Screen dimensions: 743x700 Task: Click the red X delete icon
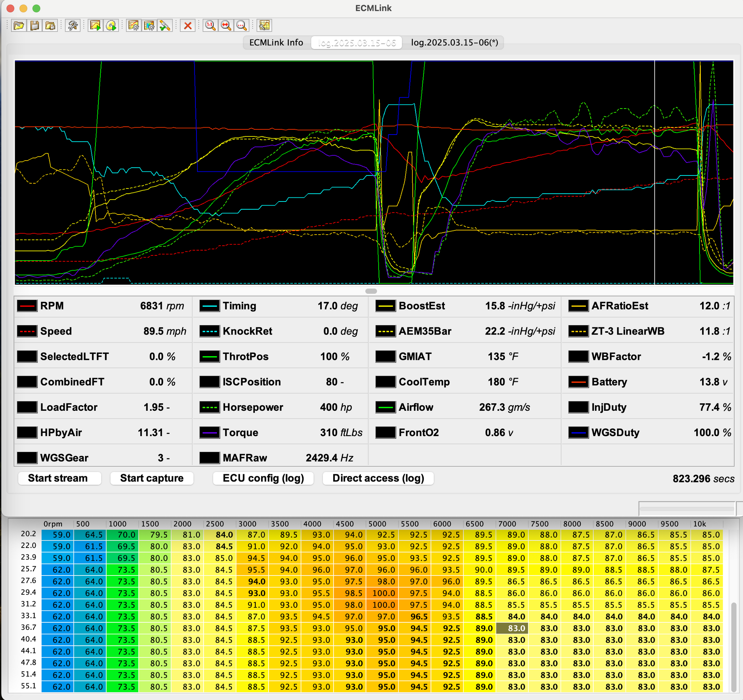tap(188, 25)
